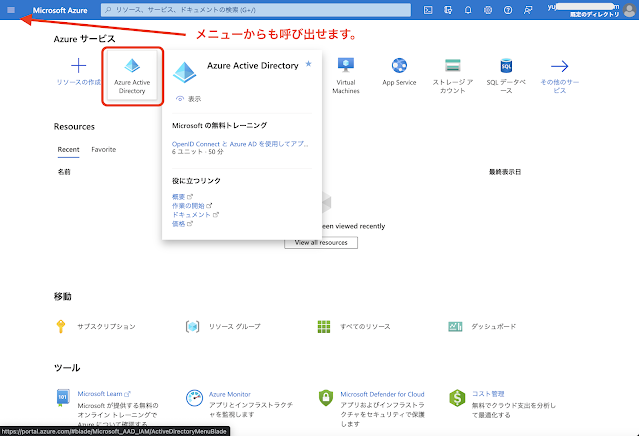
Task: Open すべてのリソース navigation link
Action: click(366, 326)
